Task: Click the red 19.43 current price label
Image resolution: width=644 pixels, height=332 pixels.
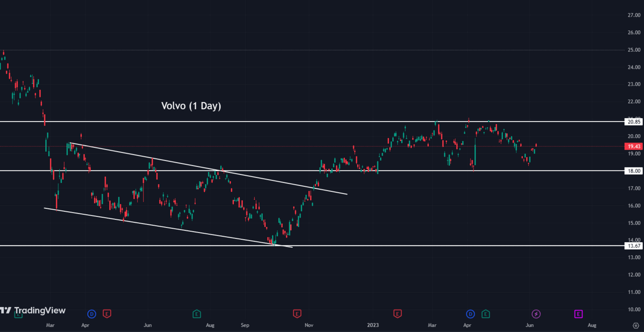Action: click(634, 147)
